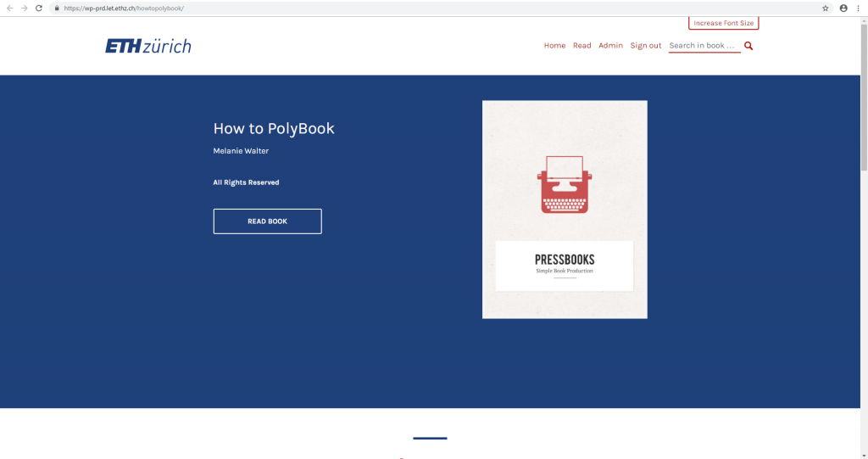Click the How to PolyBook title
Screen dimensions: 868x459
[x=274, y=129]
